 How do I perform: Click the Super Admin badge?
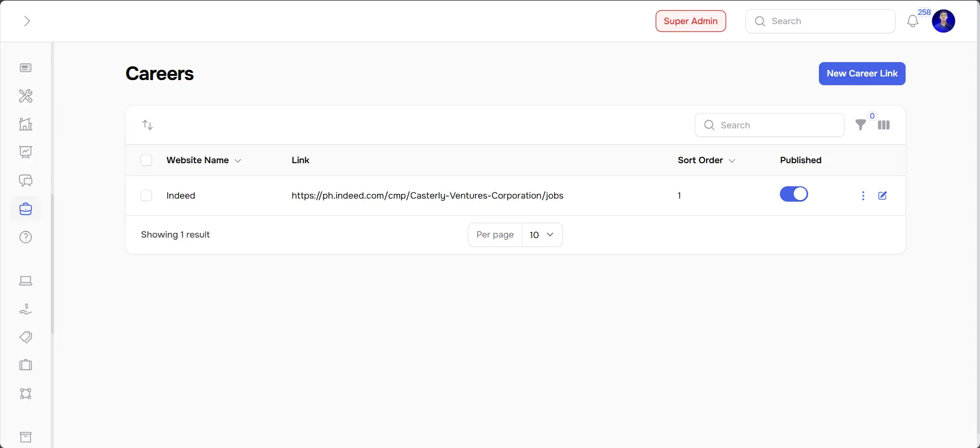point(690,21)
